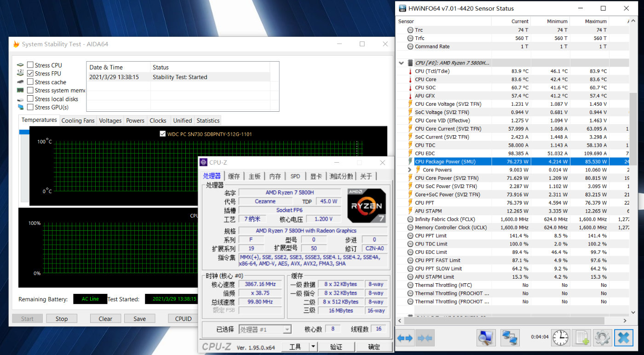Toggle the WDC PC SN730 drive checkbox
This screenshot has height=355, width=644.
pyautogui.click(x=162, y=134)
